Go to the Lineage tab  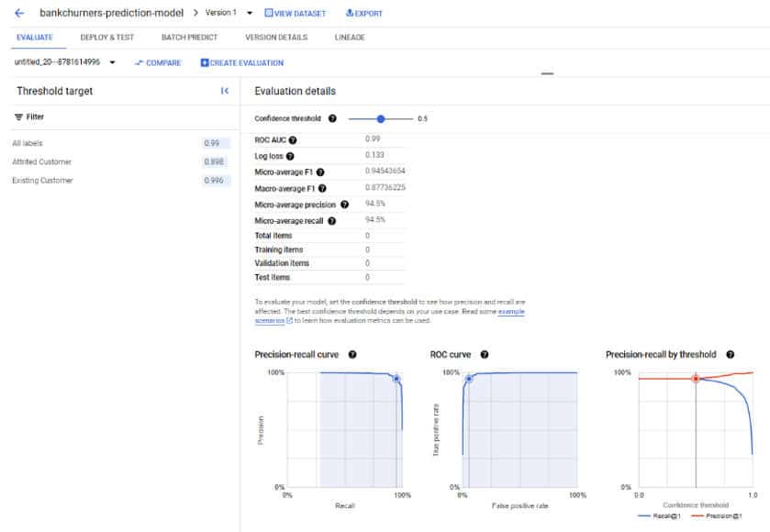pos(350,38)
